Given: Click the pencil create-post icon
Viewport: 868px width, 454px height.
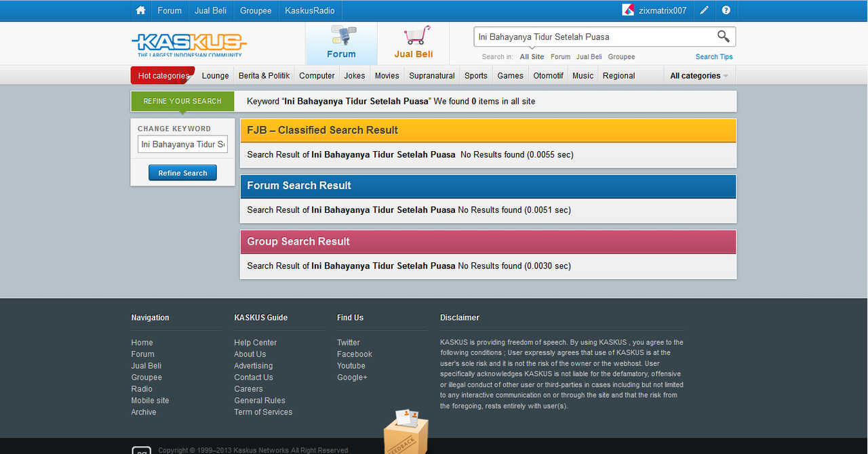Looking at the screenshot, I should (705, 10).
